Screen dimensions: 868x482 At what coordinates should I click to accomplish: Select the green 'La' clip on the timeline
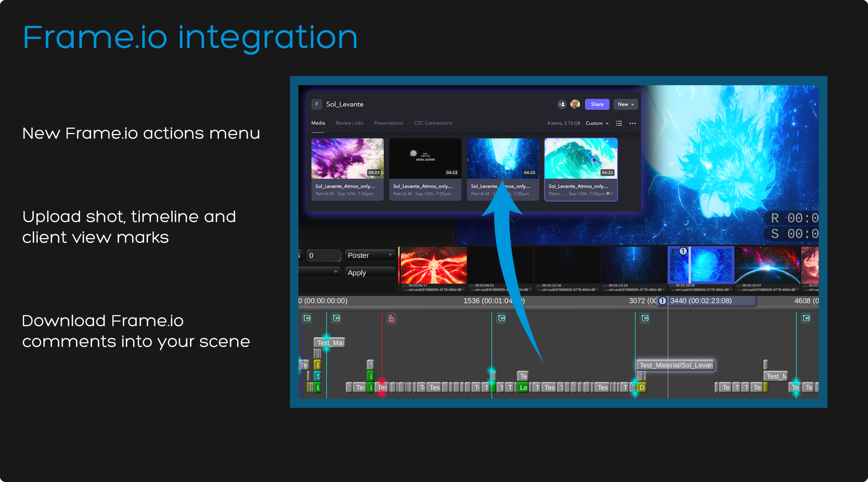click(x=523, y=387)
